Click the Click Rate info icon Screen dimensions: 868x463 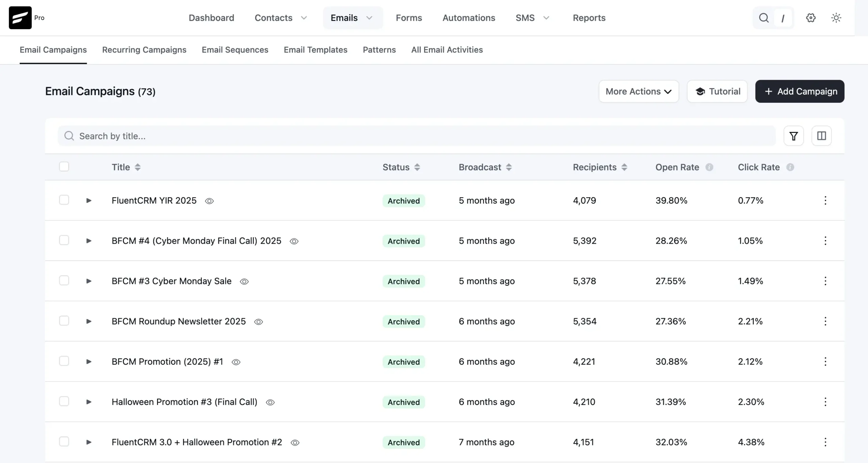790,167
